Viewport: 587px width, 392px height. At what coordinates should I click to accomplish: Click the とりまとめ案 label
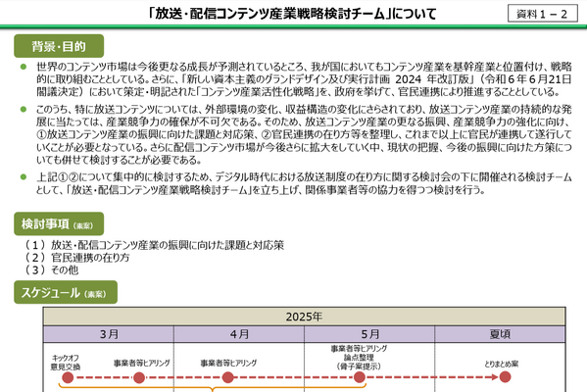tap(502, 364)
